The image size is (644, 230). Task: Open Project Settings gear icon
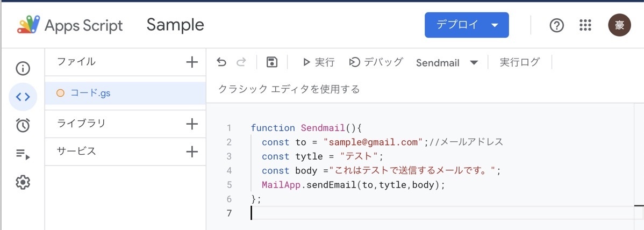(23, 182)
